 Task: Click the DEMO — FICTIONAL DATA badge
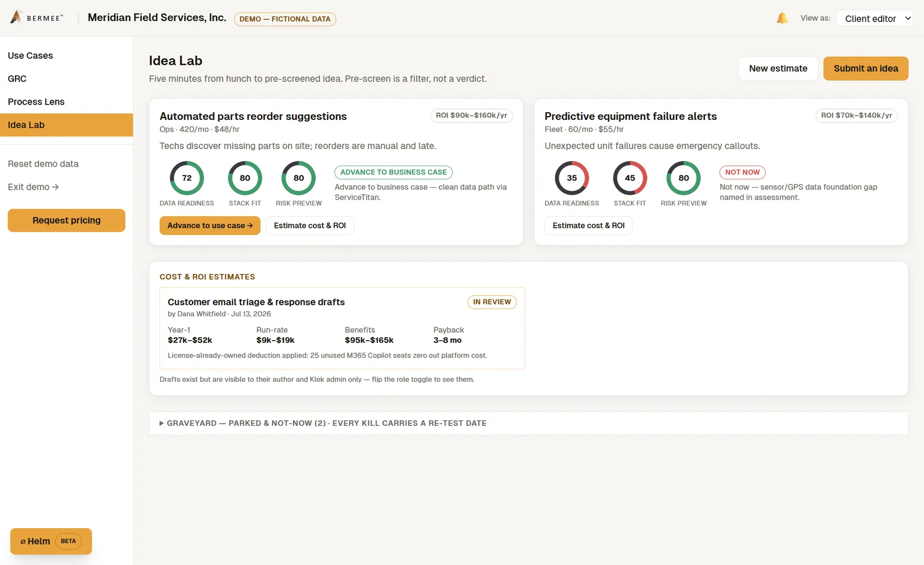(285, 19)
